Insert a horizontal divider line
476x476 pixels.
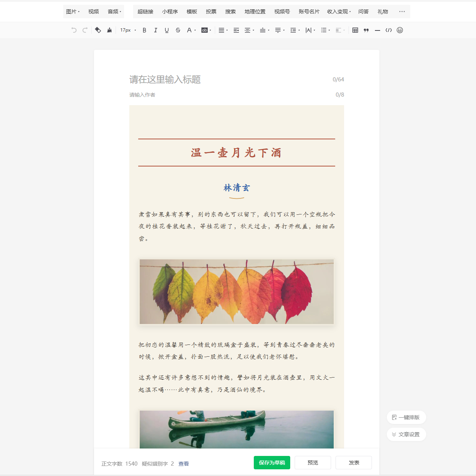378,30
